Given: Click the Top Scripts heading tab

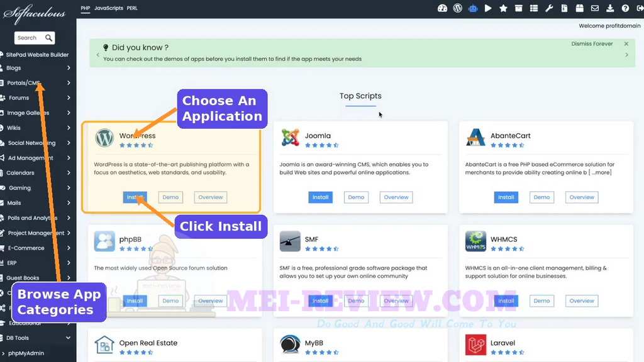Looking at the screenshot, I should click(360, 96).
